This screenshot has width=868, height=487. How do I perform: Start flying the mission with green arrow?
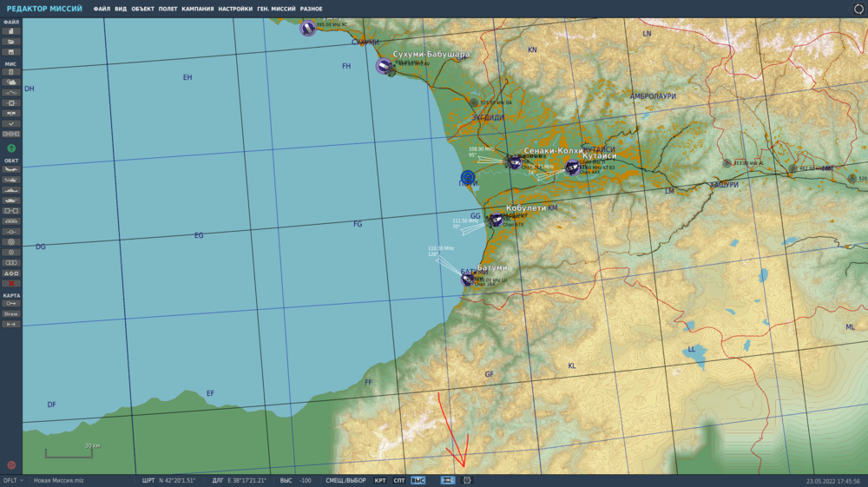[x=11, y=148]
